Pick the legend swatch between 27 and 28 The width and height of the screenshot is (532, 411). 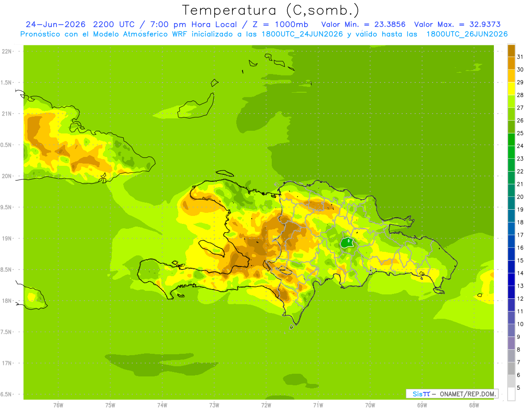coord(511,101)
